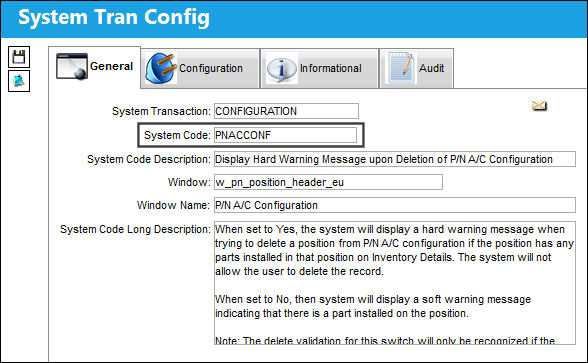The width and height of the screenshot is (588, 363).
Task: Select the Audit tab label
Action: 432,68
